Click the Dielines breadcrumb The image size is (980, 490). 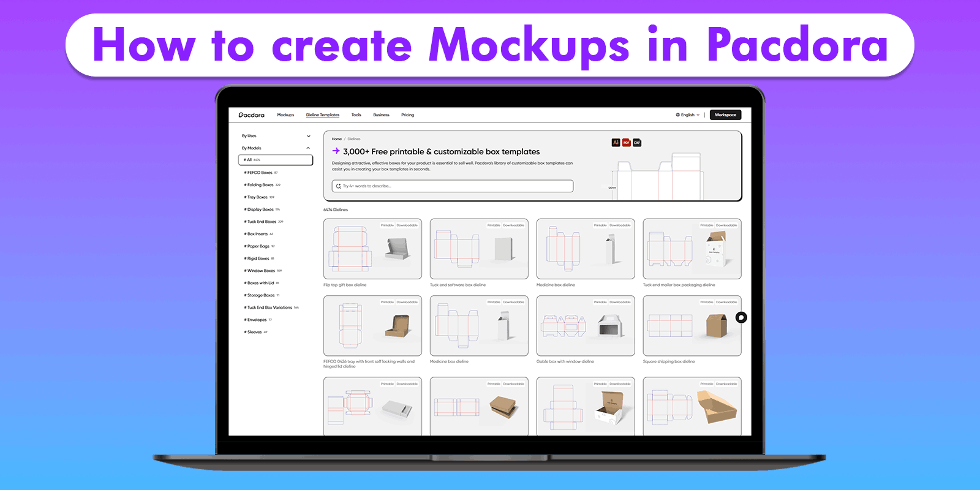(354, 139)
